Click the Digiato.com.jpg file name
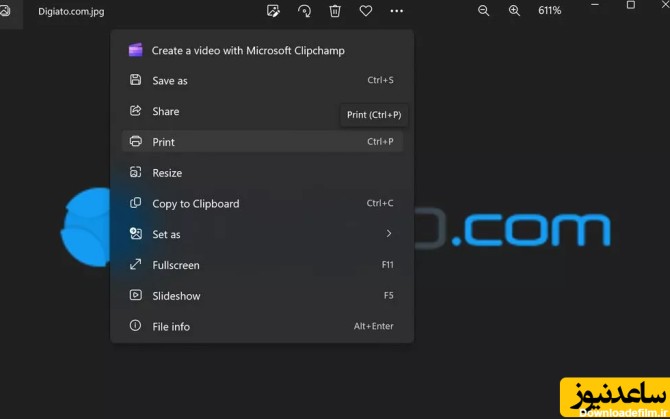Screen dimensions: 670x419 click(71, 12)
